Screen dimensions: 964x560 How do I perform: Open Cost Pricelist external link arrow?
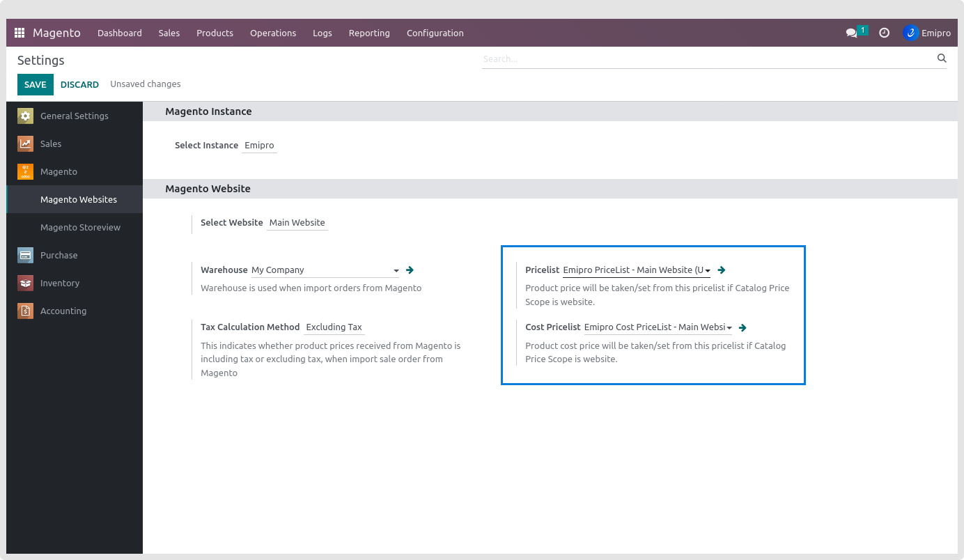click(x=743, y=327)
